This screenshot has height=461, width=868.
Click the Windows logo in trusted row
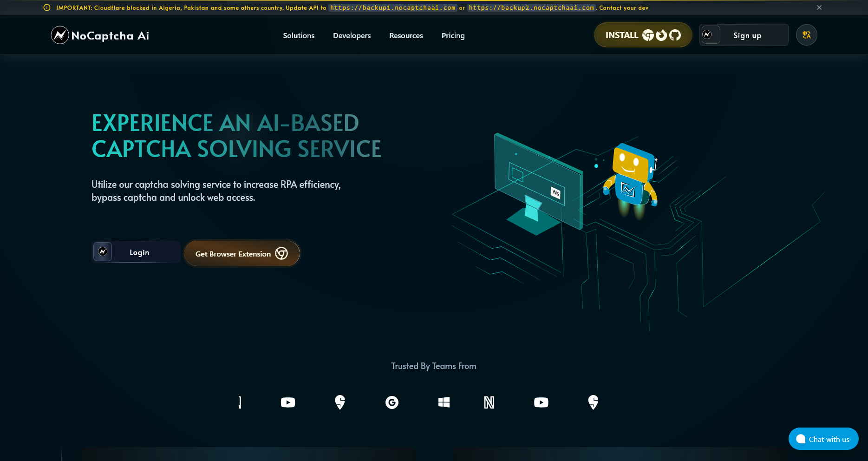click(444, 402)
